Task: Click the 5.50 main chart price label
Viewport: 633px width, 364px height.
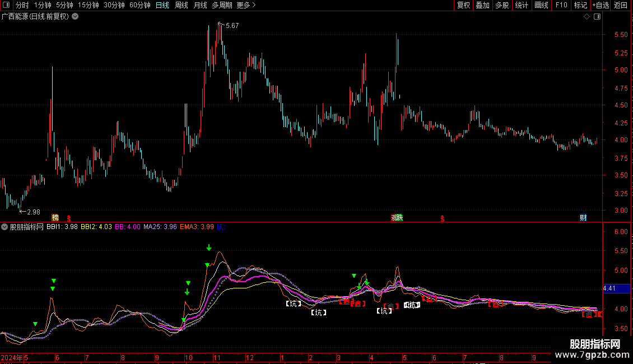Action: tap(621, 35)
